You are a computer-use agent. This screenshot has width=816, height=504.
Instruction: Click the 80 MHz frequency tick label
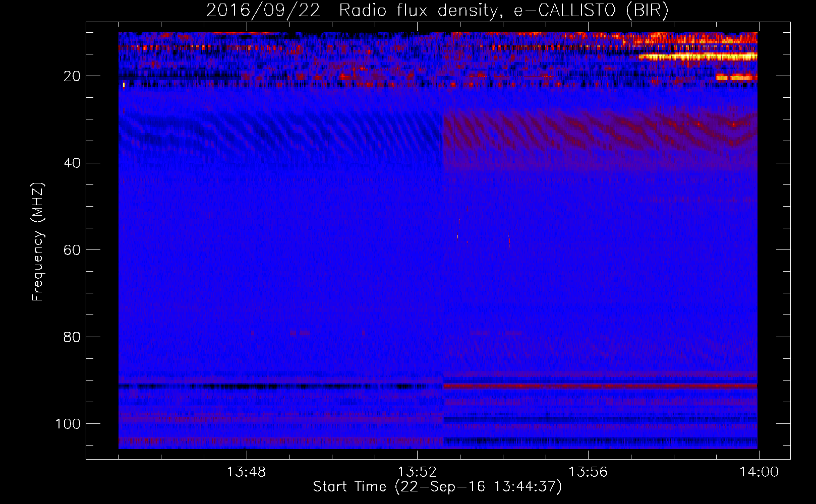pyautogui.click(x=72, y=337)
